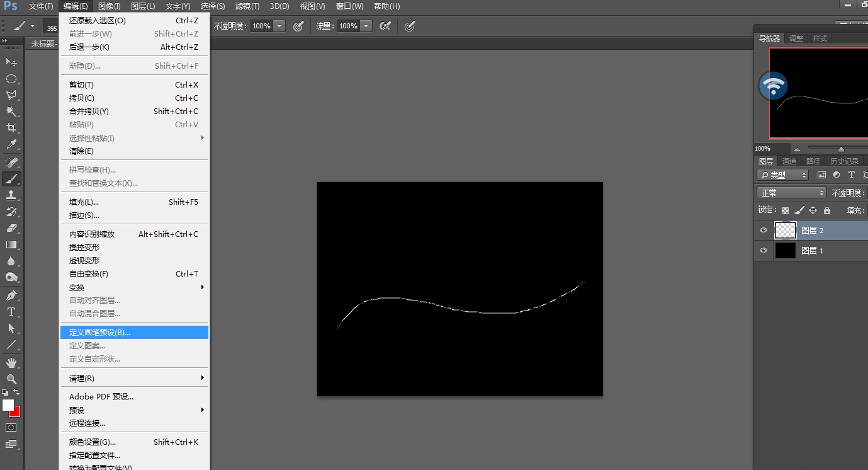Open the 文件(F) menu

pos(41,6)
